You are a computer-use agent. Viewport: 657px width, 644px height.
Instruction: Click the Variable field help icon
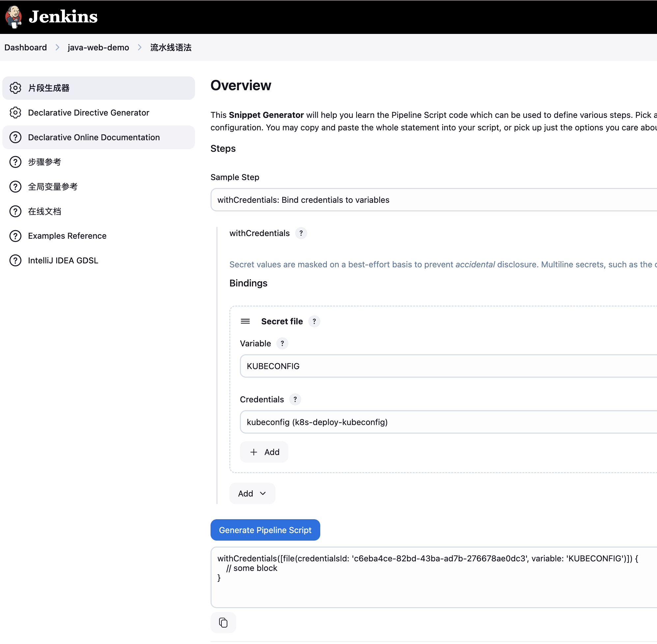pos(282,343)
